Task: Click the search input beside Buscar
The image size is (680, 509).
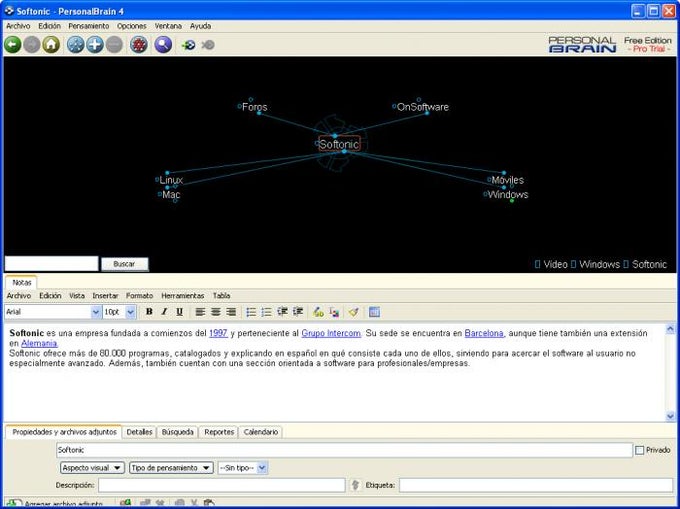Action: (x=52, y=264)
